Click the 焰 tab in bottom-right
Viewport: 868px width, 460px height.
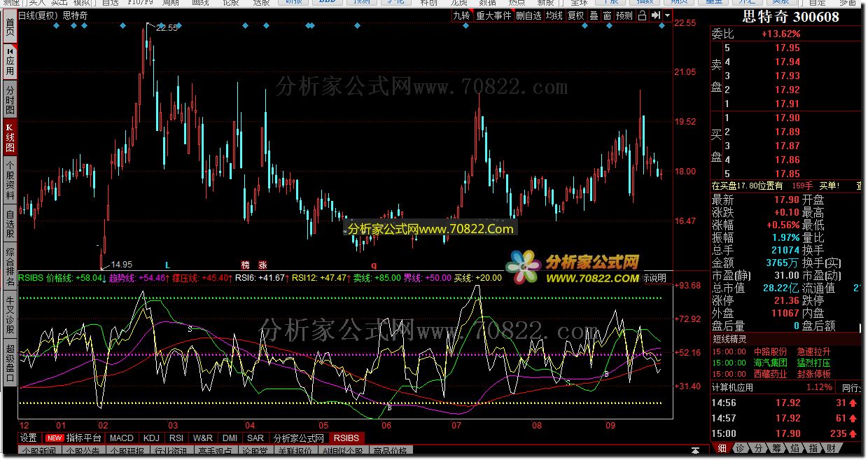tap(795, 448)
